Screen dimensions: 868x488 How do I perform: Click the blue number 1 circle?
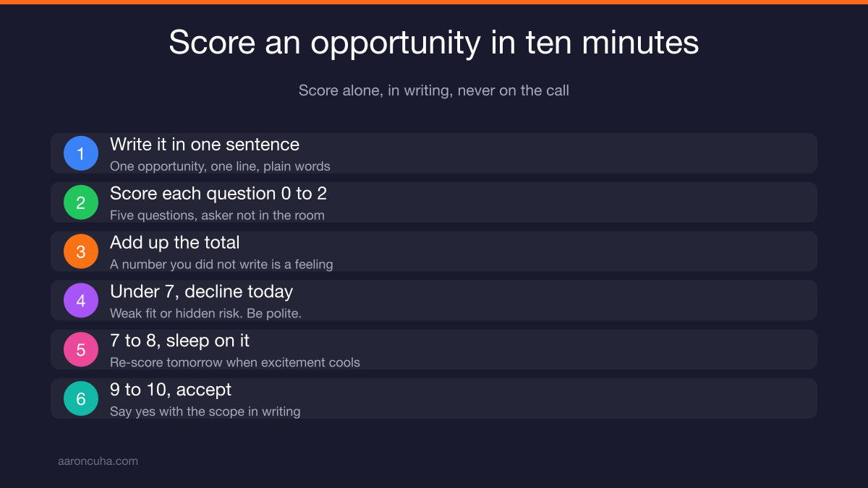pyautogui.click(x=81, y=153)
